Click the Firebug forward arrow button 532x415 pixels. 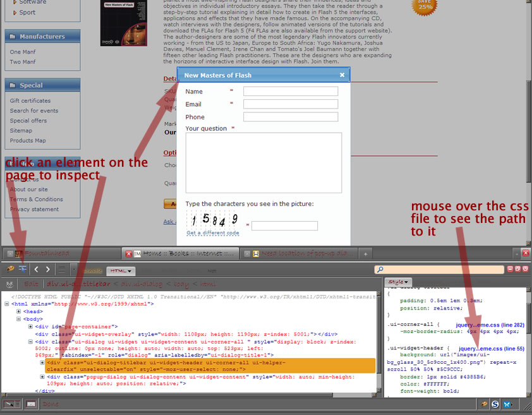click(48, 269)
